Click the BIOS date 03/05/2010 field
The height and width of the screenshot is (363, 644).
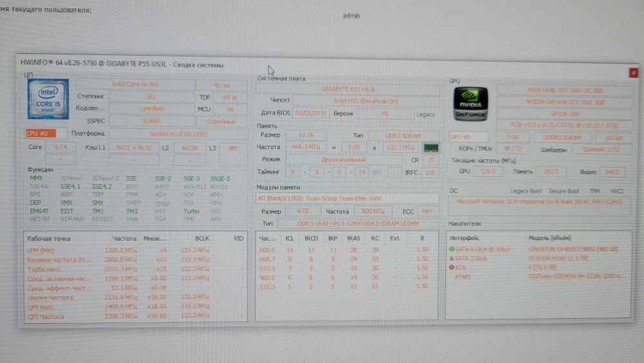click(310, 113)
